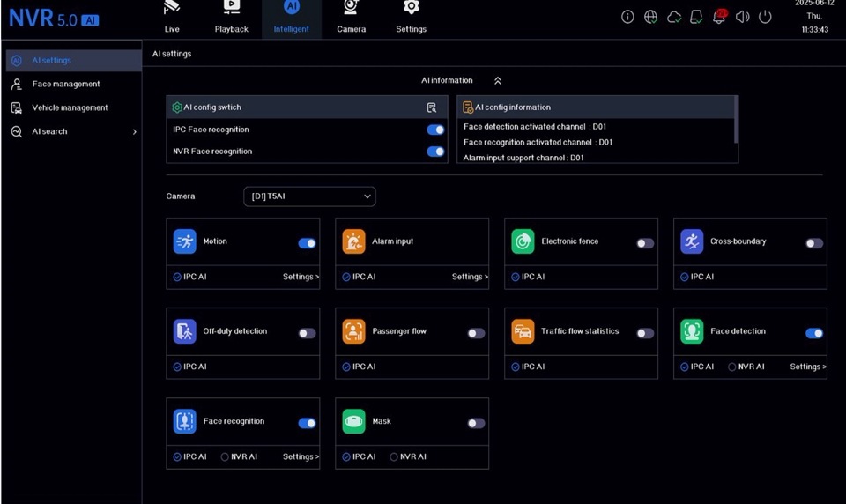Viewport: 846px width, 504px height.
Task: Open Face recognition Settings link
Action: pos(301,457)
